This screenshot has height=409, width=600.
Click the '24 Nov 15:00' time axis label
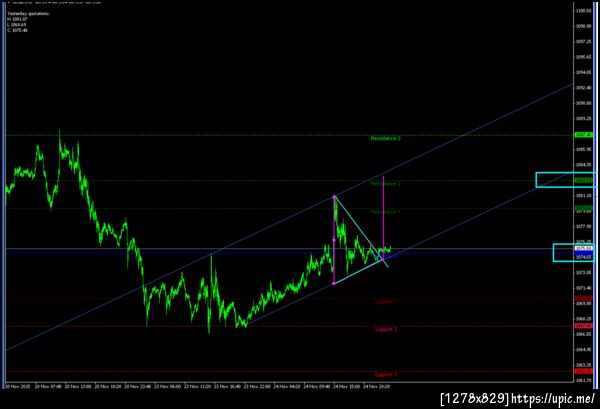point(347,387)
